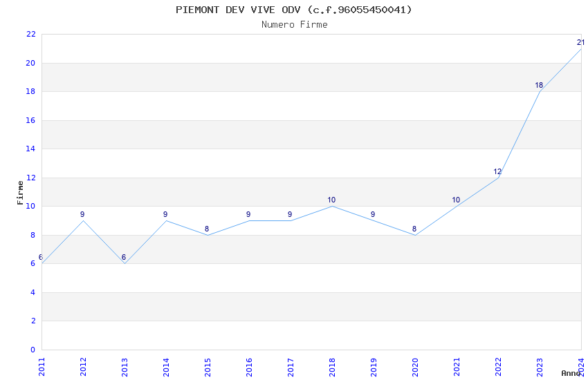Click the data label 9 for 2017

click(x=290, y=214)
